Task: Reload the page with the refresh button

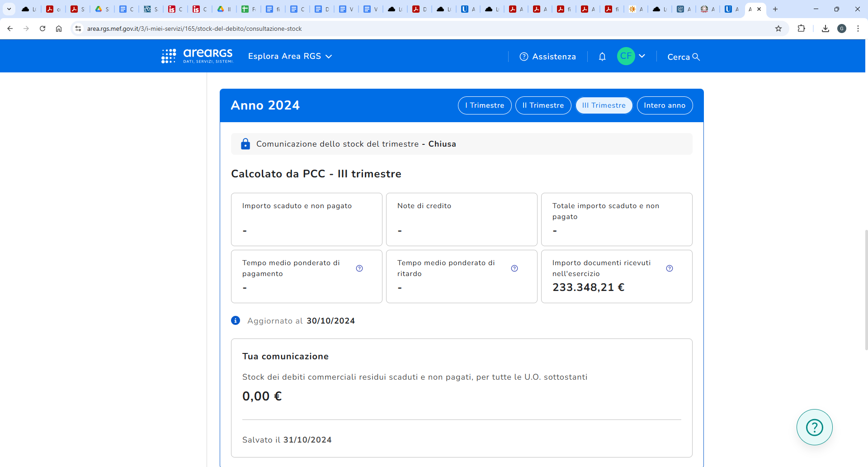Action: pyautogui.click(x=42, y=29)
